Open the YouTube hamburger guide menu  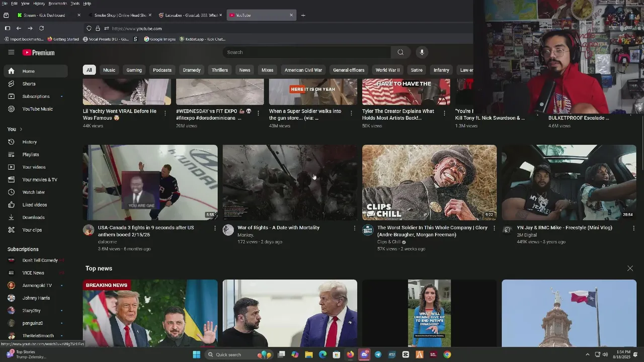click(11, 52)
